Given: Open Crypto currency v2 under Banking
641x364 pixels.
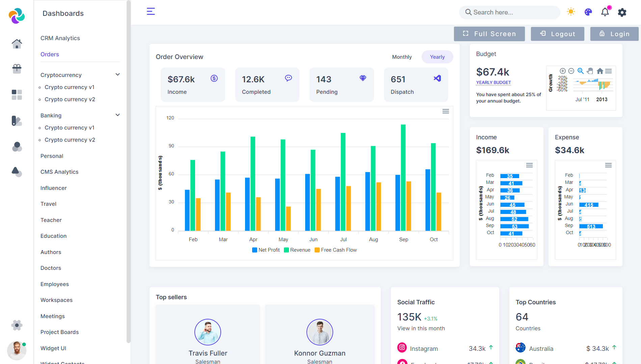Looking at the screenshot, I should point(70,140).
